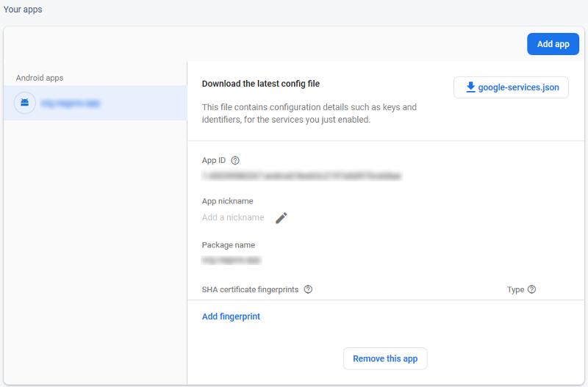Click the SHA certificate fingerprints column label
This screenshot has width=588, height=387.
click(250, 289)
